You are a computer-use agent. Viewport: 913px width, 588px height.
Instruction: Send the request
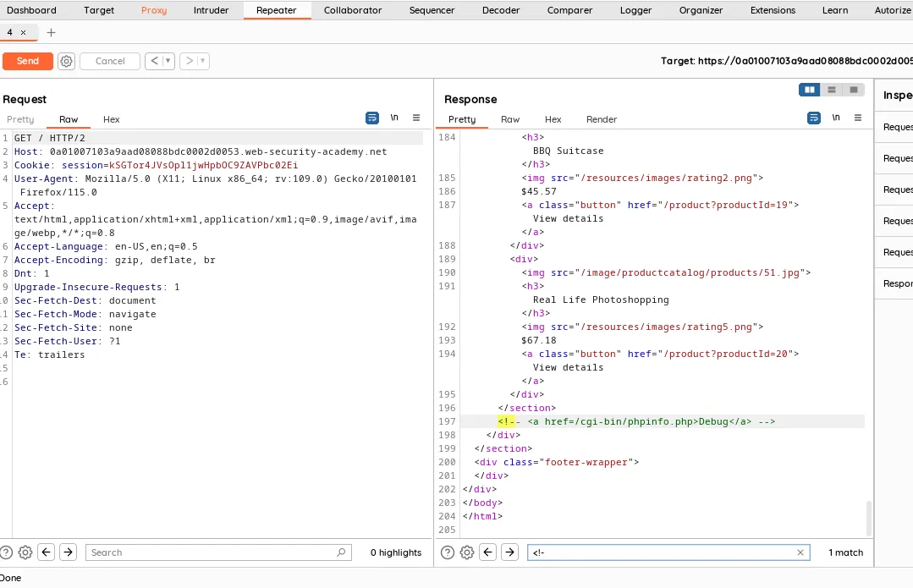(27, 61)
